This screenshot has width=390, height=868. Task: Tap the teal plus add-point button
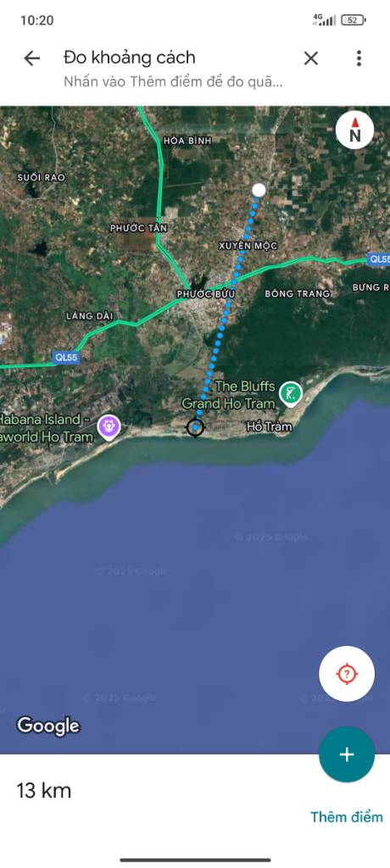pos(347,754)
